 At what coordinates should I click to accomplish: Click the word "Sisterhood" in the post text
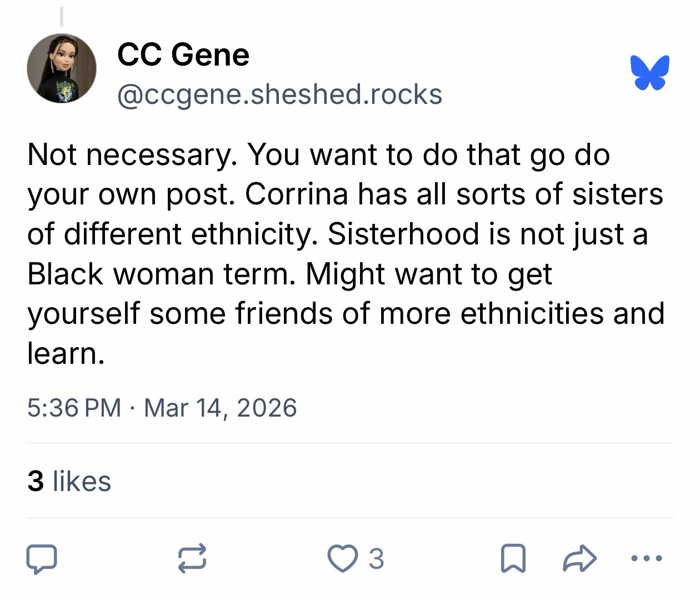pyautogui.click(x=403, y=234)
